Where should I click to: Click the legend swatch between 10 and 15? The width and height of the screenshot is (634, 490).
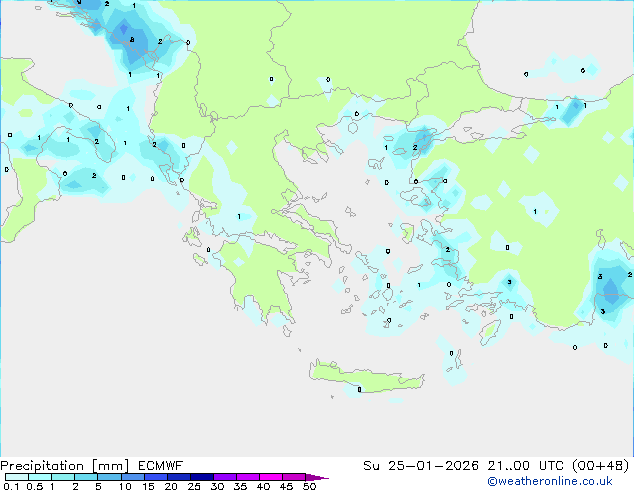133,477
